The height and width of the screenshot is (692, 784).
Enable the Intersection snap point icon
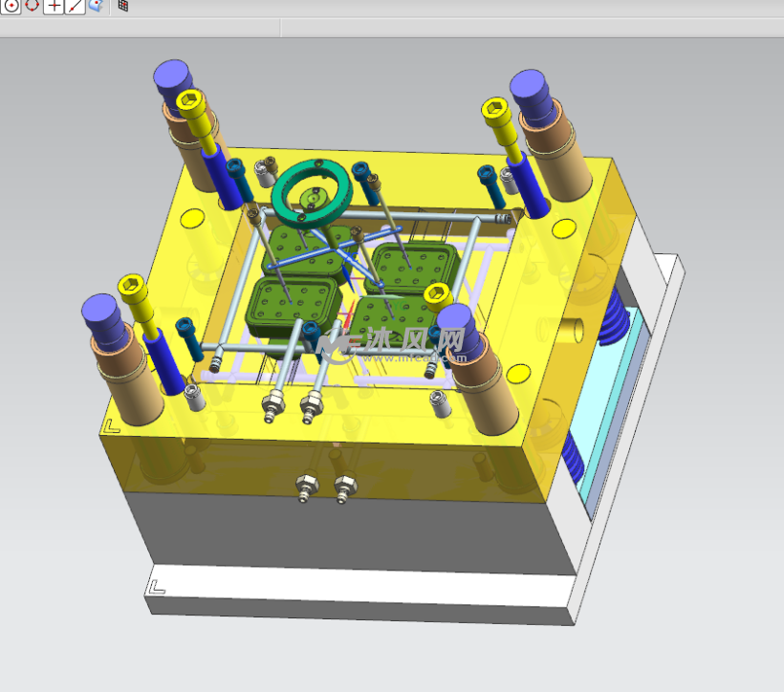click(54, 5)
